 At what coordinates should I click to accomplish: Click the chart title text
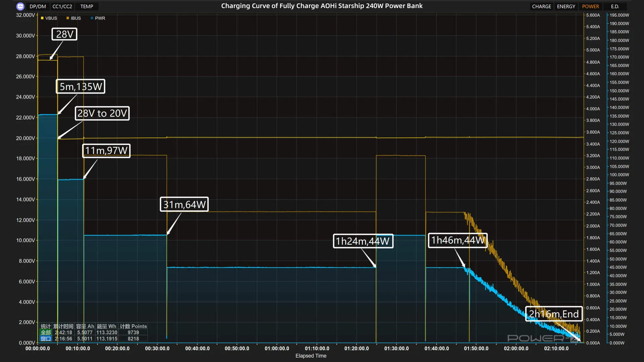point(322,6)
